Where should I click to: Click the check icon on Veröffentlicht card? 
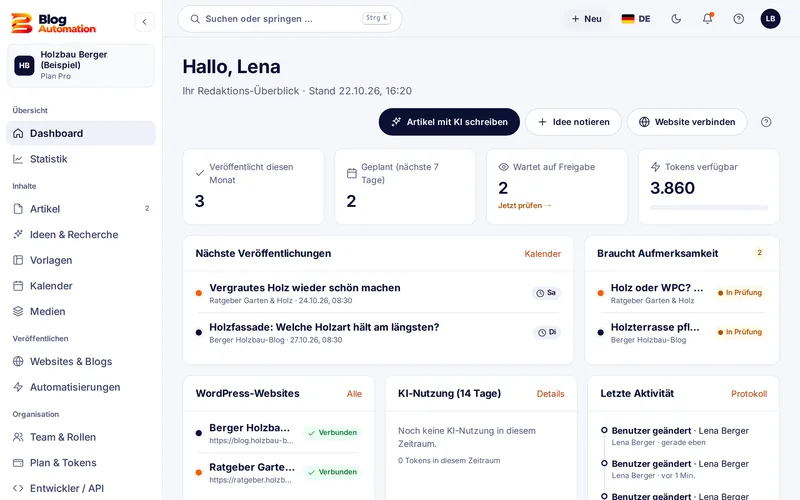[200, 173]
